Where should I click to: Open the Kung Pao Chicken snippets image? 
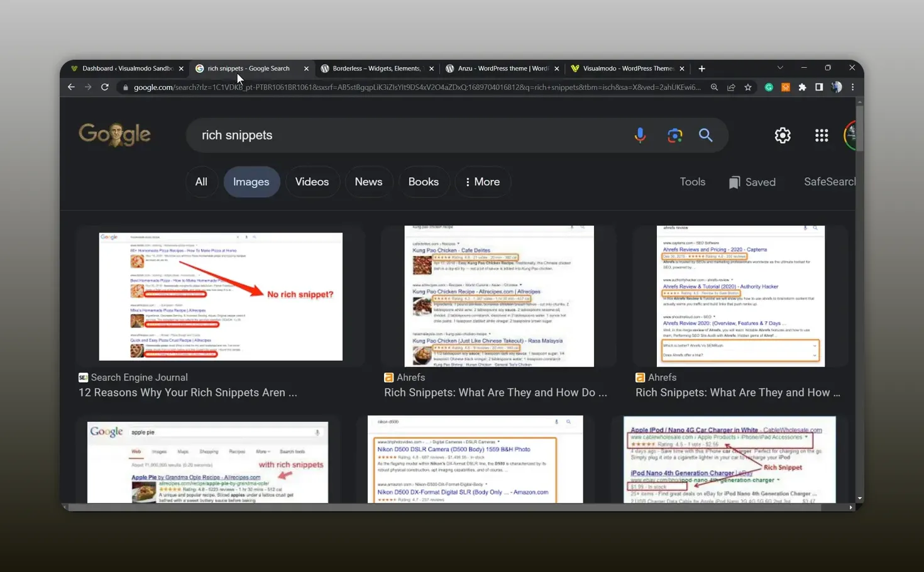[x=499, y=296]
